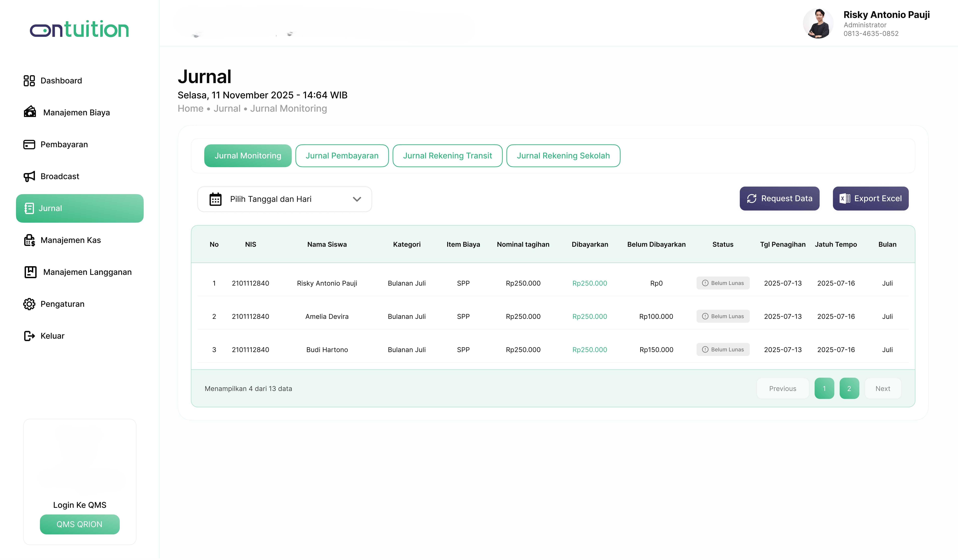Click the Pembayaran card icon
Screen dimensions: 958x560
point(29,144)
